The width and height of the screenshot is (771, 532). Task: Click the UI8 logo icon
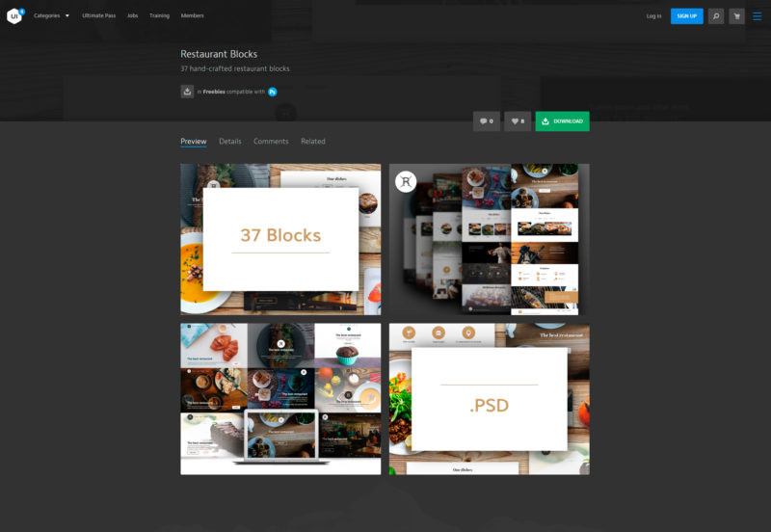coord(14,15)
